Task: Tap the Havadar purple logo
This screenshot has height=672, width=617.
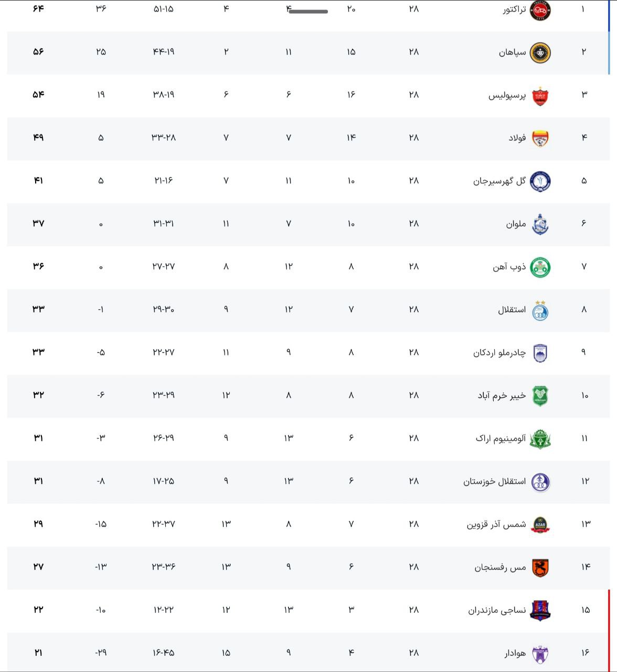Action: tap(540, 654)
